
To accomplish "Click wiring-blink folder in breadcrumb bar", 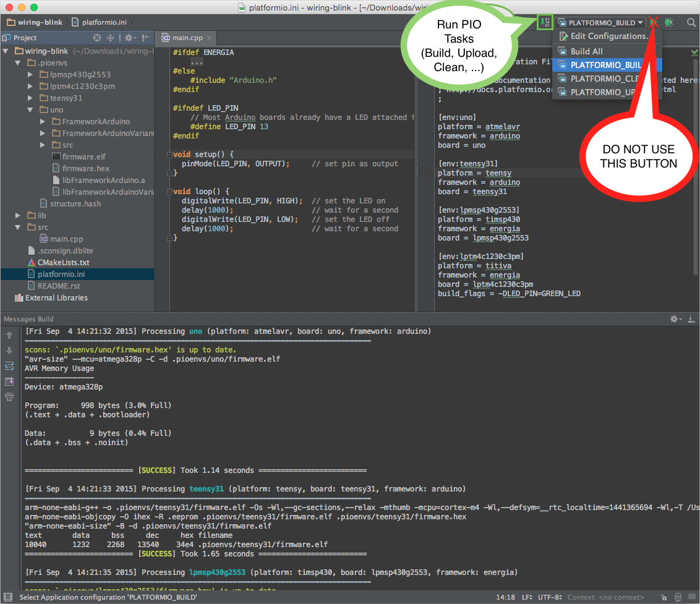I will point(35,22).
